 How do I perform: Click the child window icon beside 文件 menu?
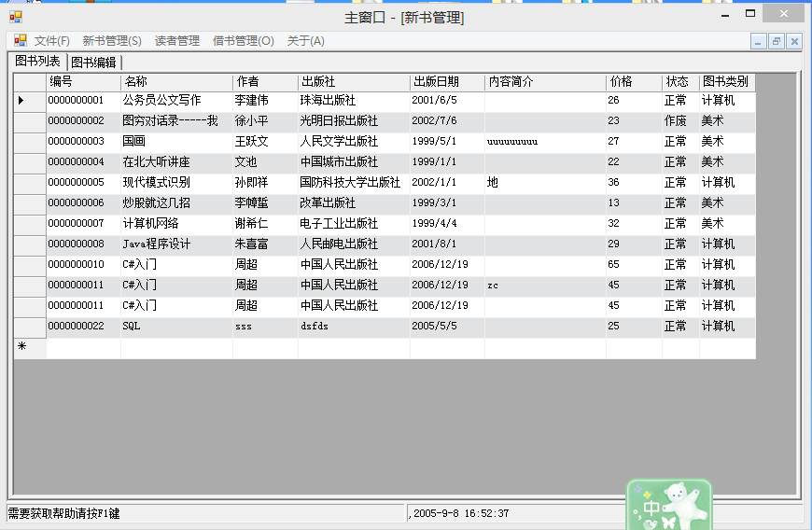pyautogui.click(x=20, y=41)
